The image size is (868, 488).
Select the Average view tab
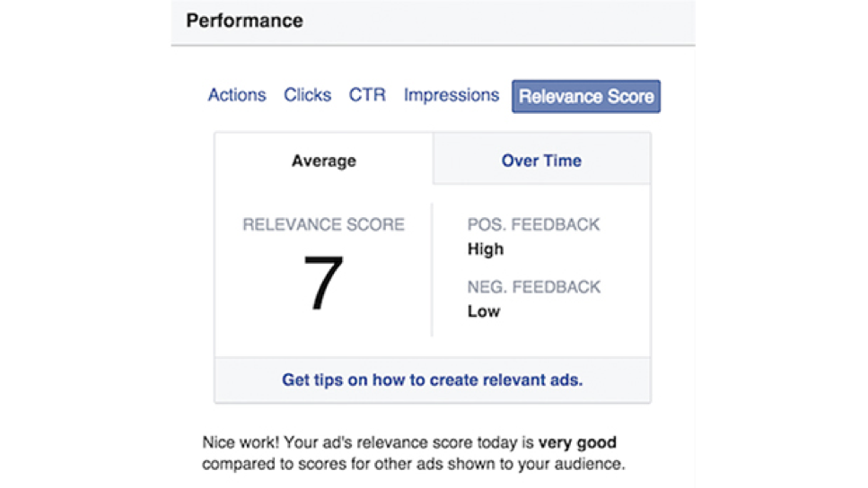click(324, 161)
